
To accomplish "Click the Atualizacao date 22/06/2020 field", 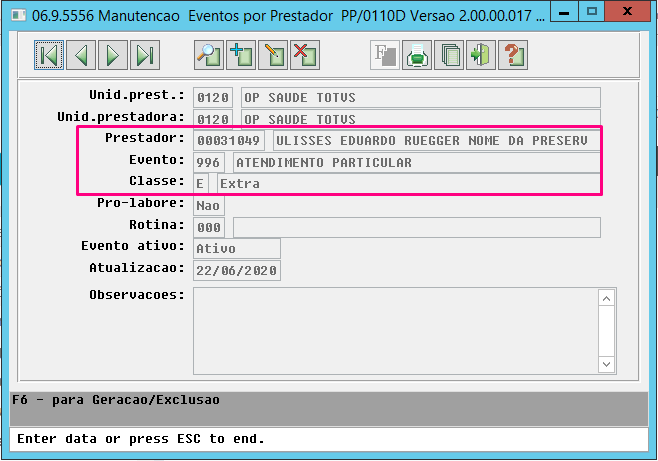I will tap(237, 271).
